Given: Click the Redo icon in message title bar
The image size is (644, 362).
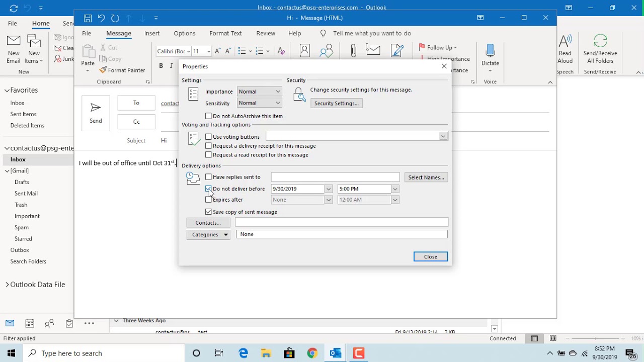Looking at the screenshot, I should click(115, 18).
